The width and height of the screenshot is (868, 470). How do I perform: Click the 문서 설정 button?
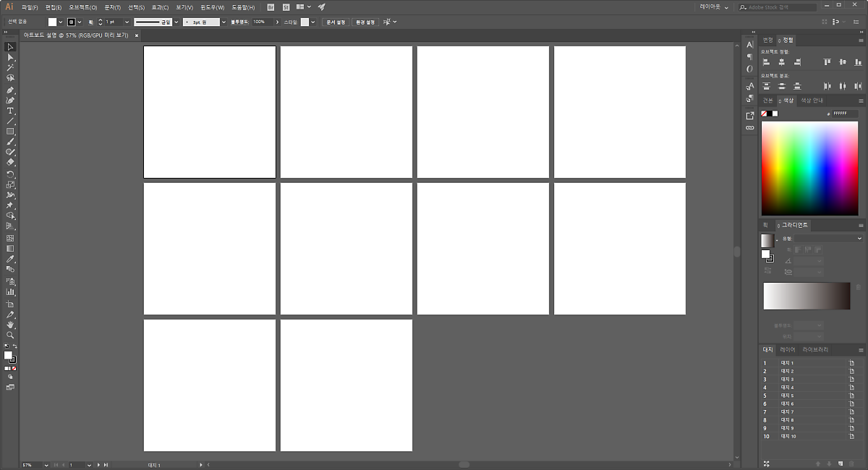pos(336,22)
